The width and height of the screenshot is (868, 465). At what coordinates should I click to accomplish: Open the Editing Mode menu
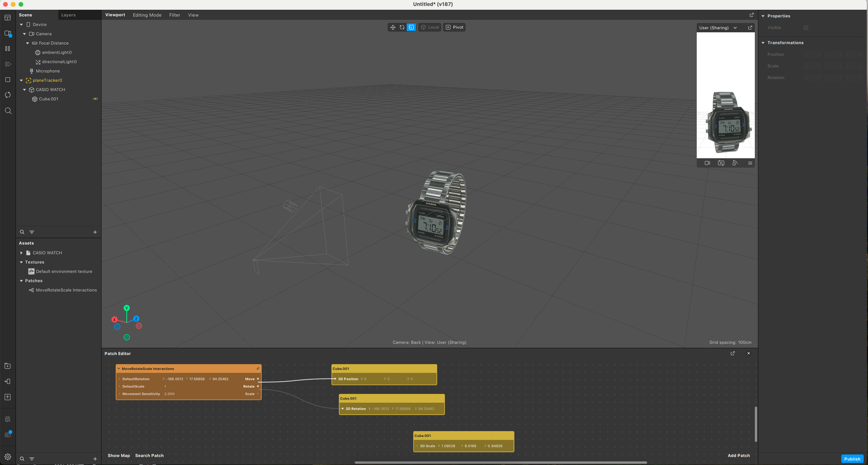pos(147,15)
